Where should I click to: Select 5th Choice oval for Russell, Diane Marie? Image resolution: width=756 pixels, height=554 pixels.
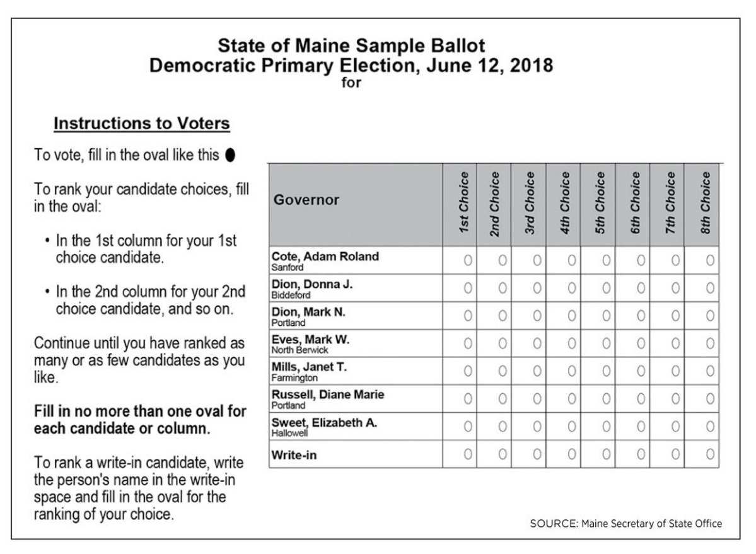coord(606,398)
